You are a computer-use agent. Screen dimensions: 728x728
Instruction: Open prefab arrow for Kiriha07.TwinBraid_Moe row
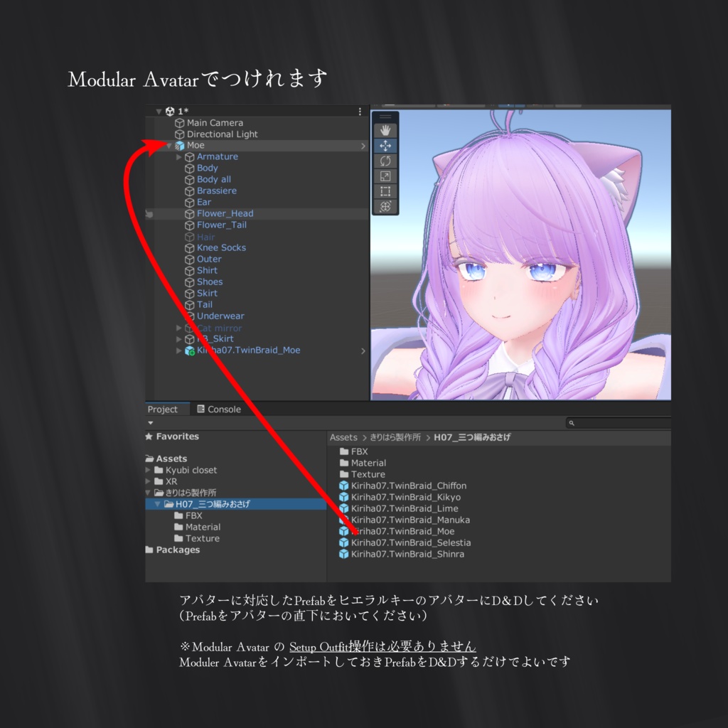tap(363, 351)
